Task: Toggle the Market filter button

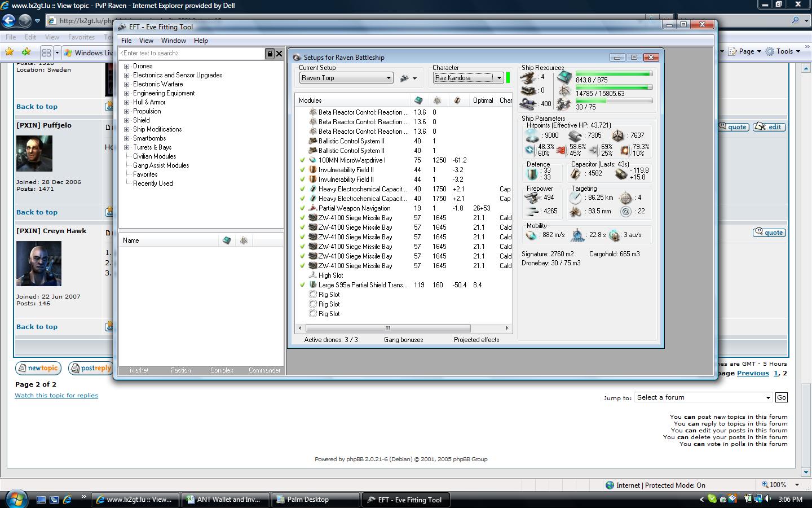Action: (139, 370)
